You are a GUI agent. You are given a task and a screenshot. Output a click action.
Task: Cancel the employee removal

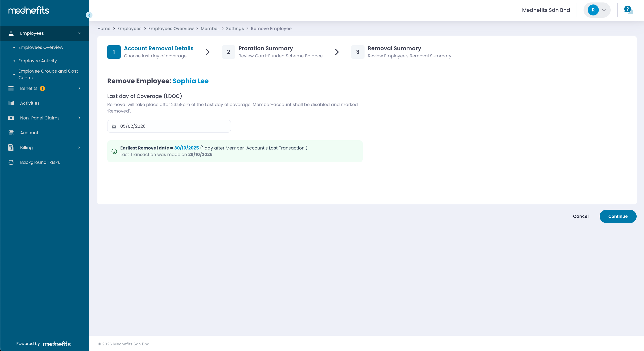[x=580, y=216]
